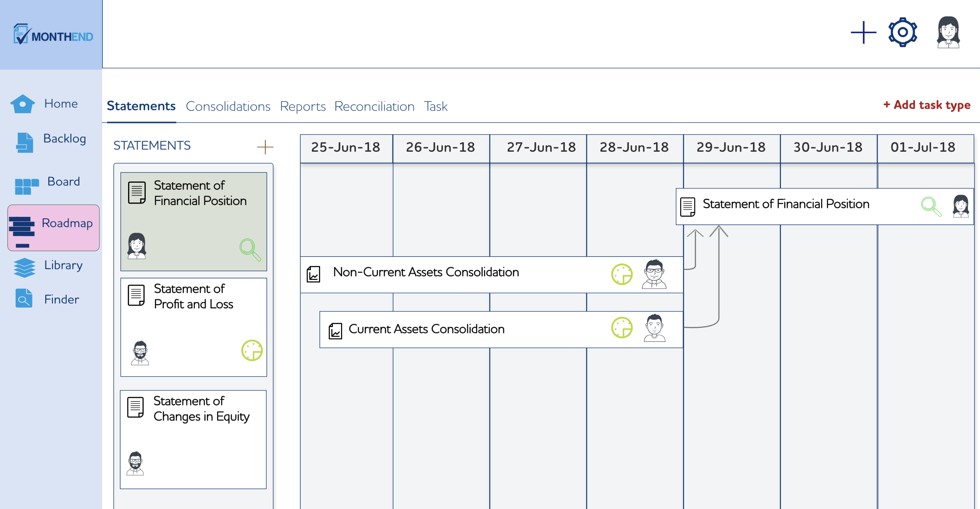Viewport: 980px width, 509px height.
Task: Click progress pie icon on Profit and Loss card
Action: pos(252,350)
